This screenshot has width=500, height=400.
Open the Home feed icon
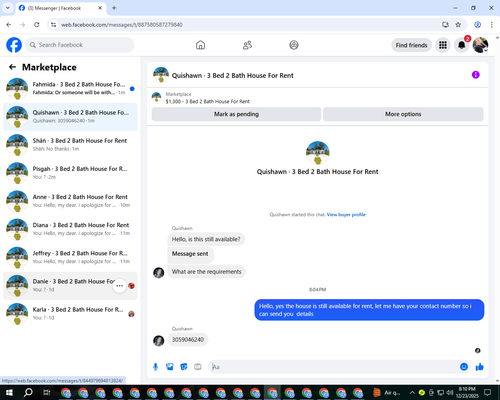click(x=200, y=45)
